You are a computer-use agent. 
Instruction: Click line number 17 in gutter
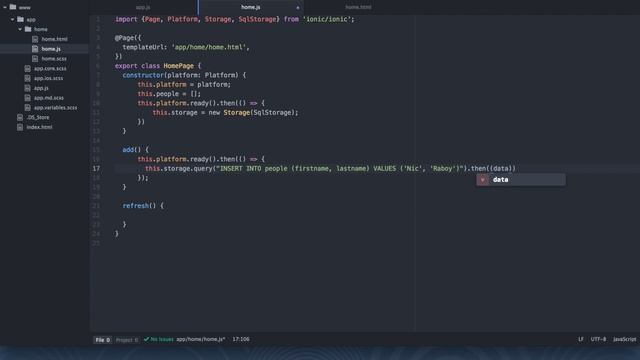[96, 169]
